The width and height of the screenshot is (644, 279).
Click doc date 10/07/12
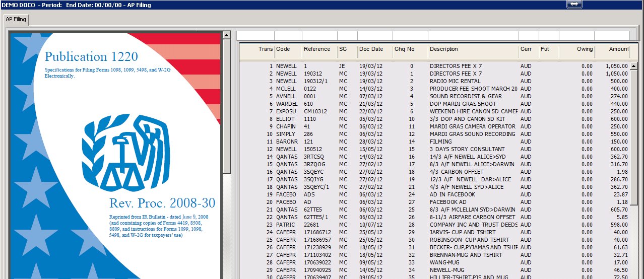(370, 225)
